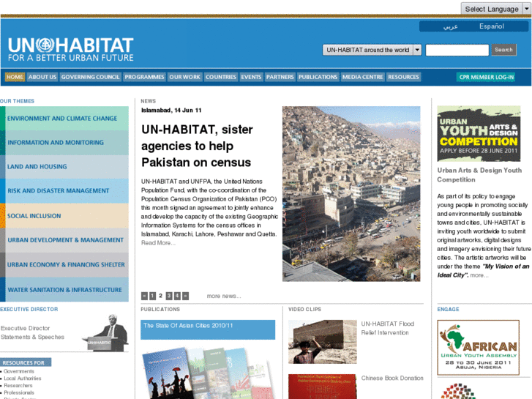
Task: Open the Pakistan census news headline
Action: coord(197,146)
